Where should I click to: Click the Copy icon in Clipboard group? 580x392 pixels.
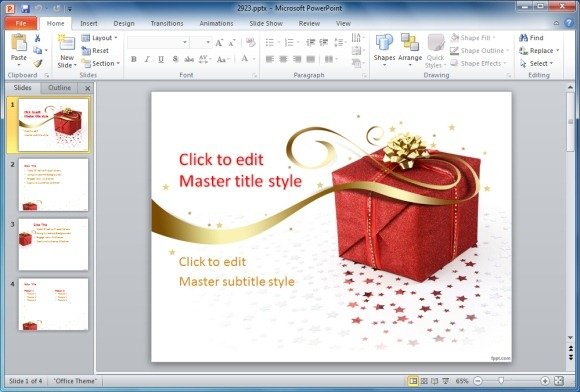pyautogui.click(x=37, y=50)
